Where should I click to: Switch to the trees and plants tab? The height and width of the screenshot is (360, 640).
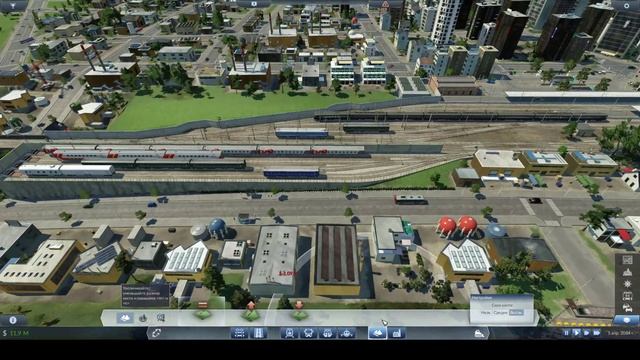143,318
